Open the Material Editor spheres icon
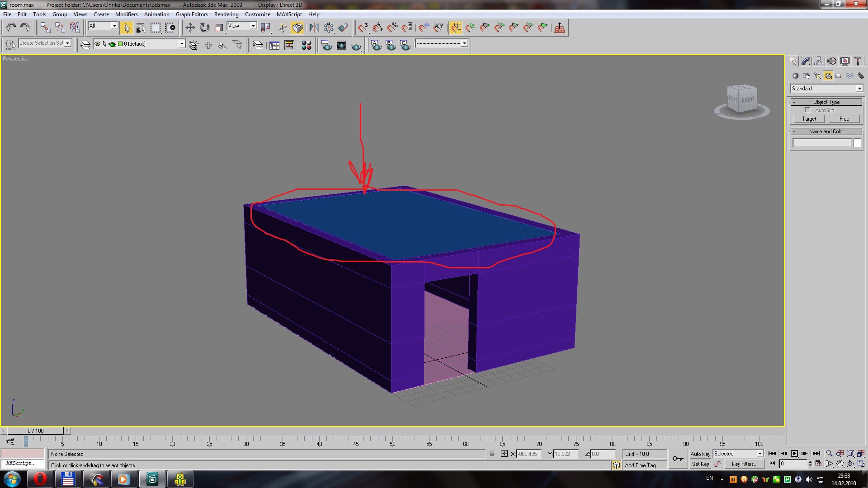 (307, 45)
